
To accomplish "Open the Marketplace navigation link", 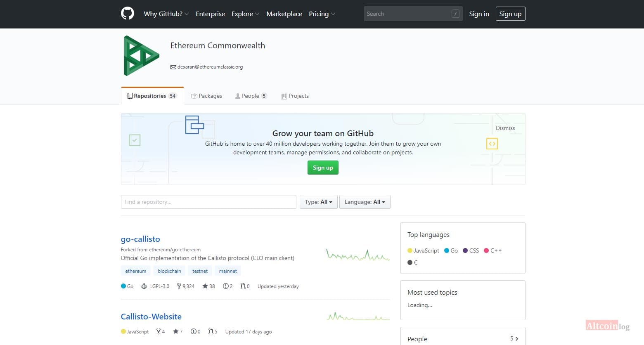I will point(284,14).
